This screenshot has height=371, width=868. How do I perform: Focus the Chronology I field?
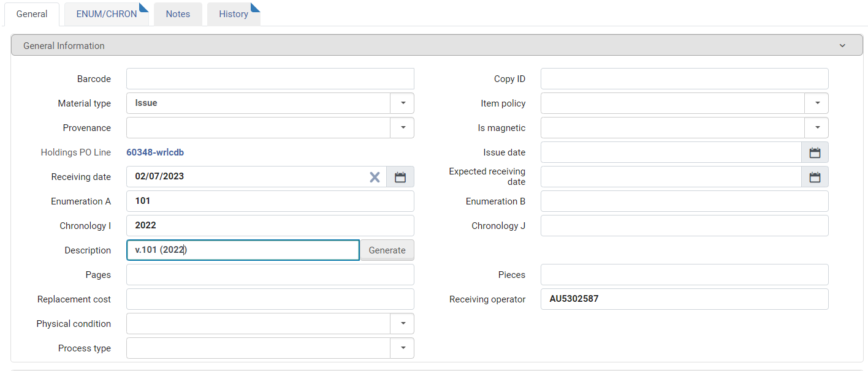coord(270,226)
